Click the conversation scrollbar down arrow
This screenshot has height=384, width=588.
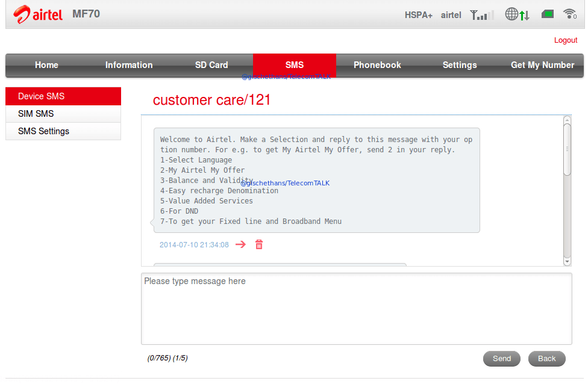(567, 261)
